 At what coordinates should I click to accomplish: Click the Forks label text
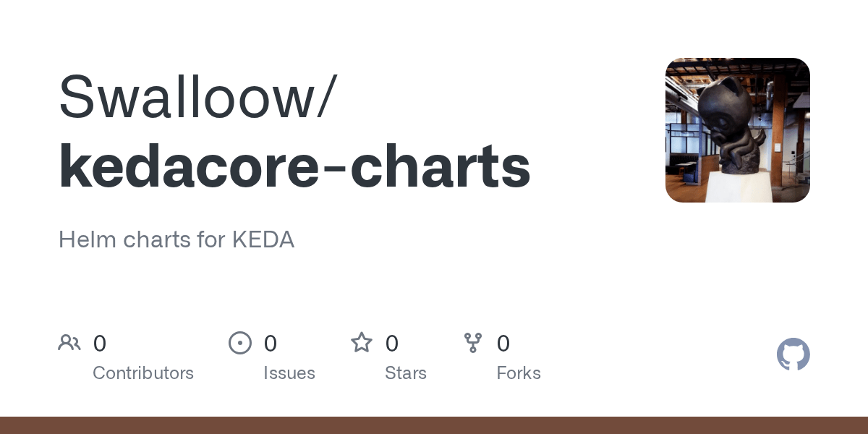519,373
